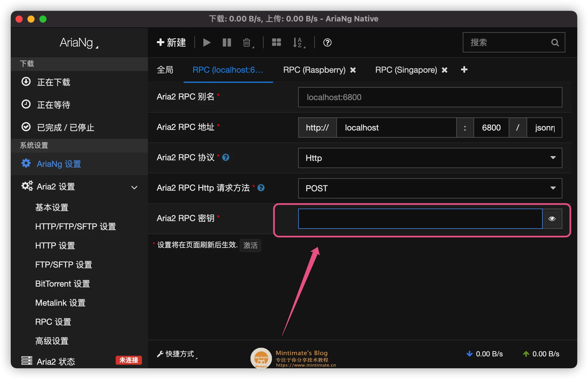Open Metalink 设置 page
The image size is (588, 379).
click(x=61, y=303)
